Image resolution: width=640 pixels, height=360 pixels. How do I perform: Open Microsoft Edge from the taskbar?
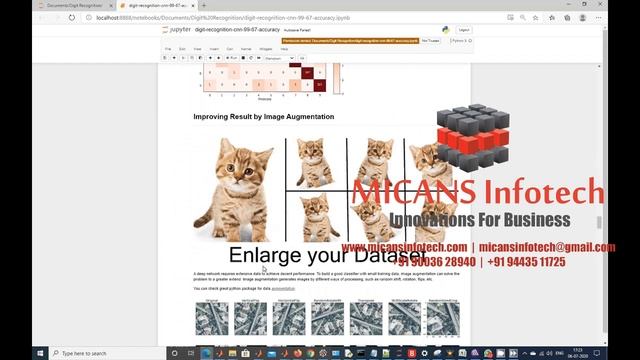pos(206,353)
